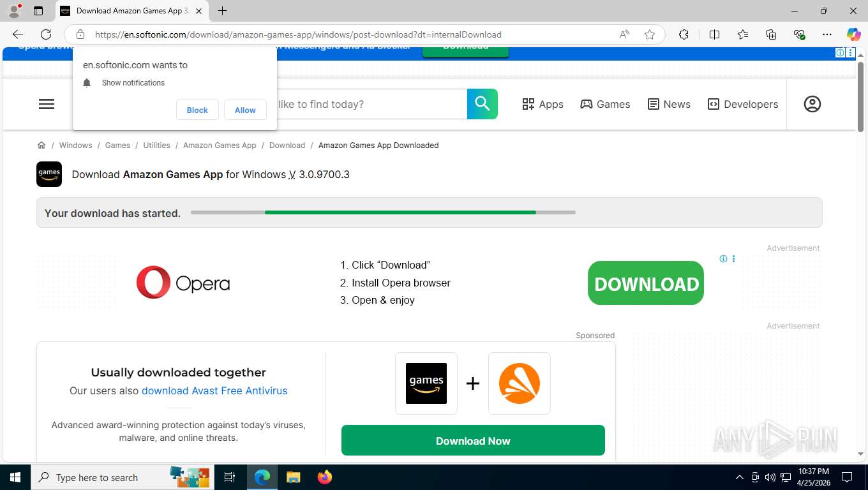
Task: Open Amazon Games App breadcrumb link
Action: click(x=220, y=145)
